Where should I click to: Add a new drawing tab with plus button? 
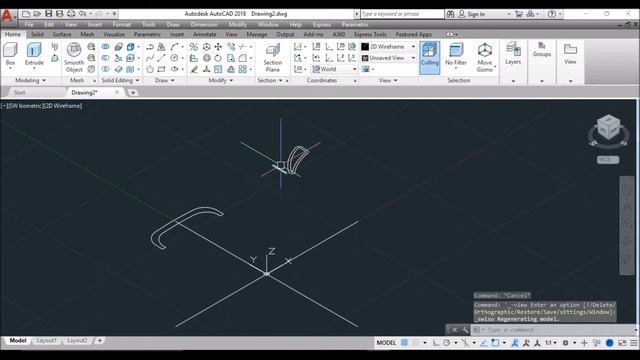pyautogui.click(x=133, y=93)
